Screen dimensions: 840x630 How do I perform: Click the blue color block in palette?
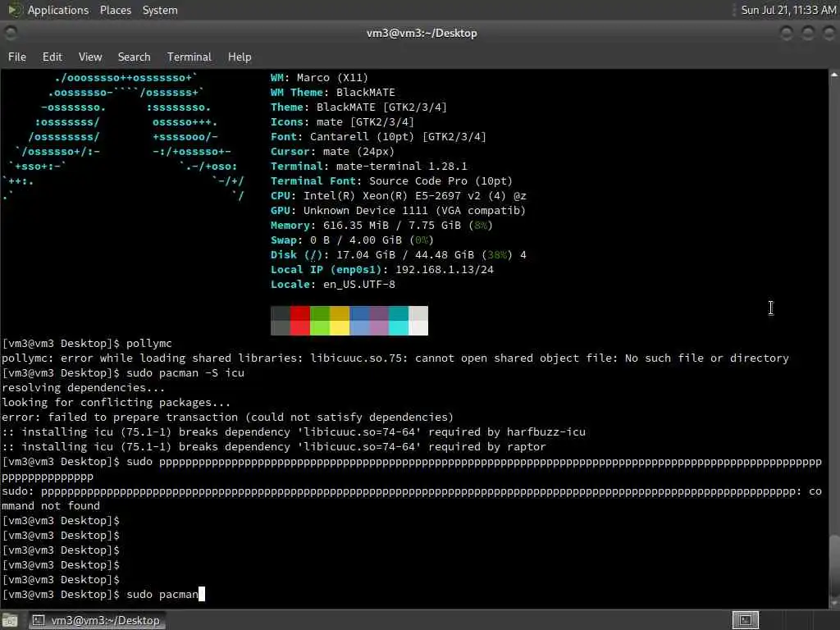tap(359, 321)
